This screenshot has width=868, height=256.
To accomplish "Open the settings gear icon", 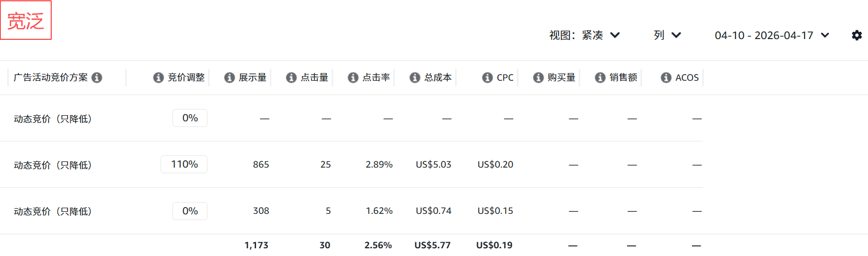I will [857, 35].
